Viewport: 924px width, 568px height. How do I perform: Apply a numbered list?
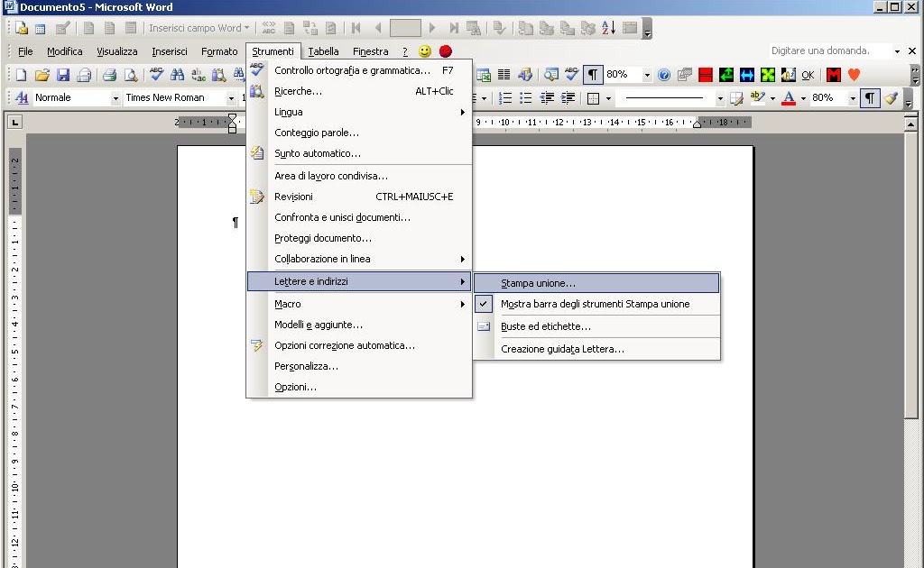(x=505, y=98)
